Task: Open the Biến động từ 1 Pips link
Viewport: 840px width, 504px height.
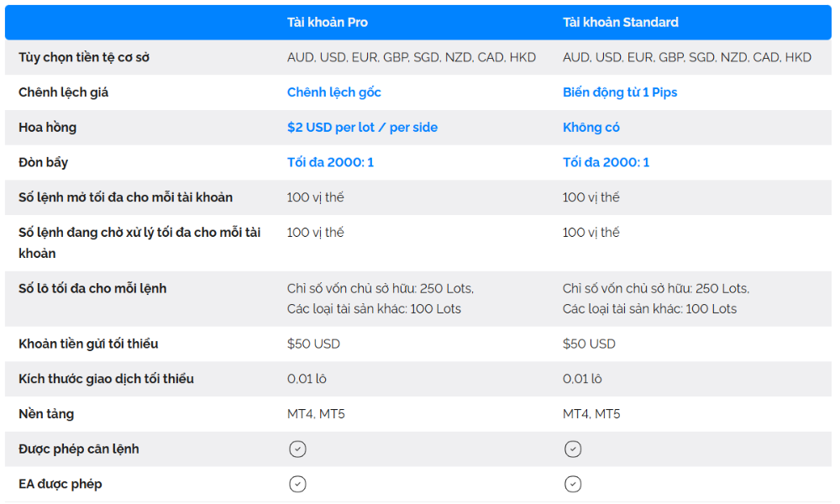Action: pyautogui.click(x=620, y=92)
